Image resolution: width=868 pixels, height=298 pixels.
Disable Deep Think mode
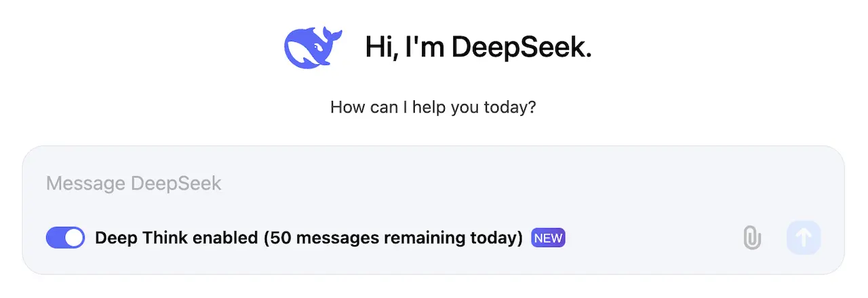(65, 238)
